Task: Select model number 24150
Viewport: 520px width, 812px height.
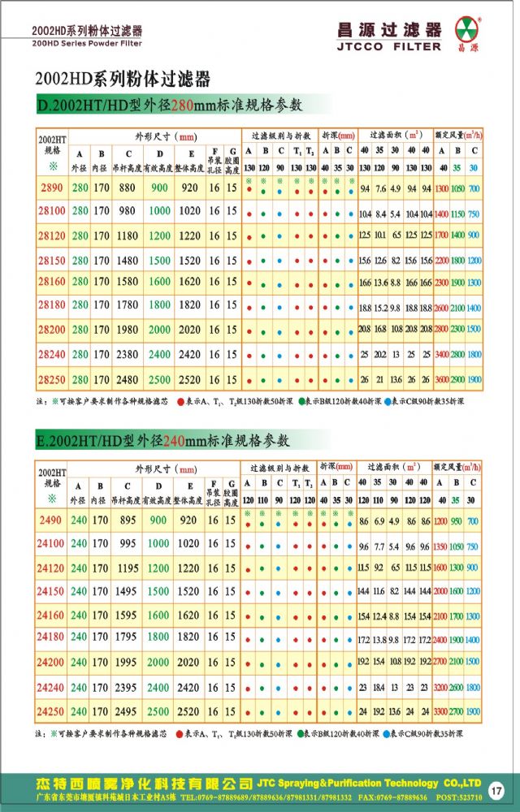Action: [x=50, y=591]
